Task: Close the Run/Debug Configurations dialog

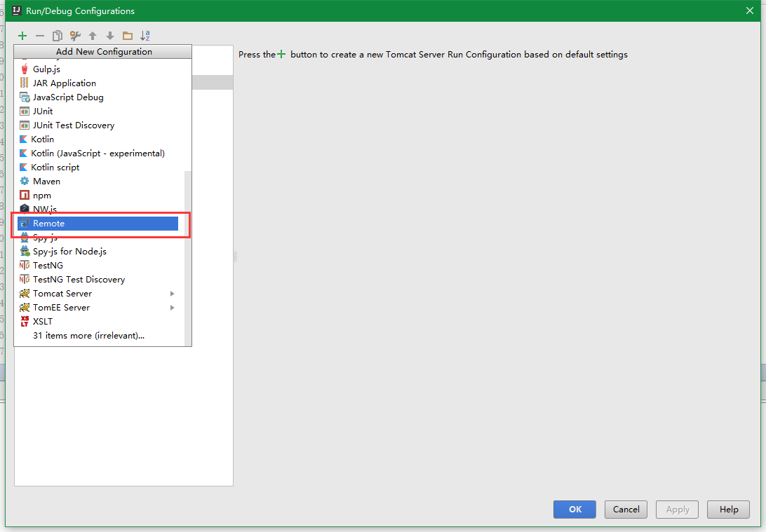Action: pyautogui.click(x=750, y=11)
